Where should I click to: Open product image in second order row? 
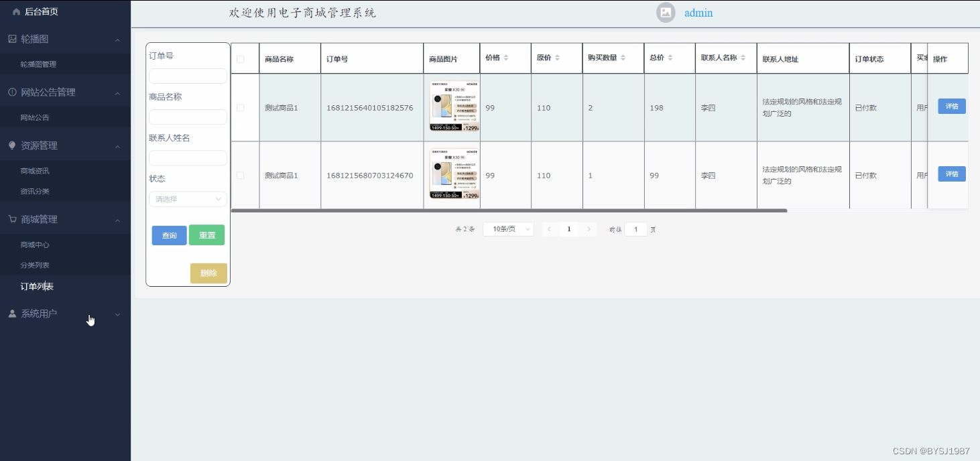(454, 174)
